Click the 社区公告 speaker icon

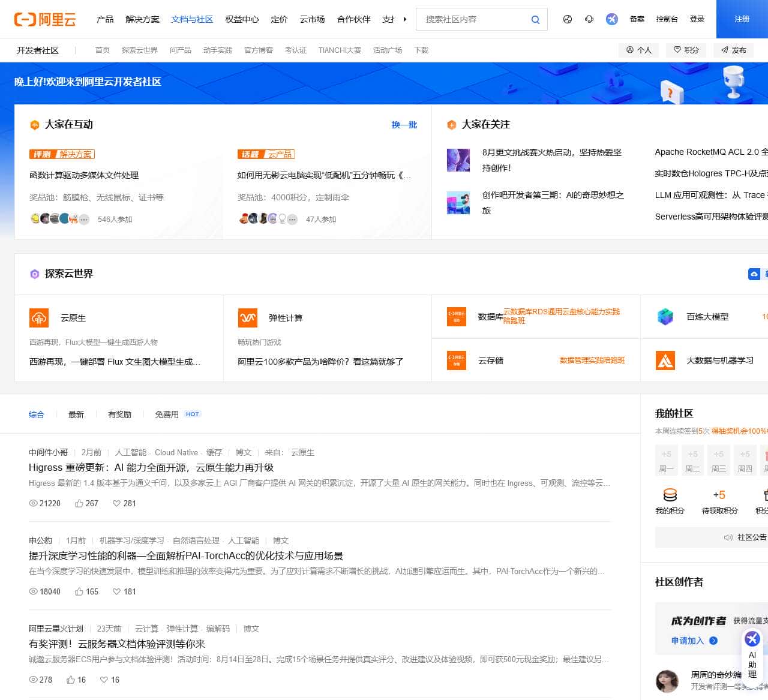(728, 537)
